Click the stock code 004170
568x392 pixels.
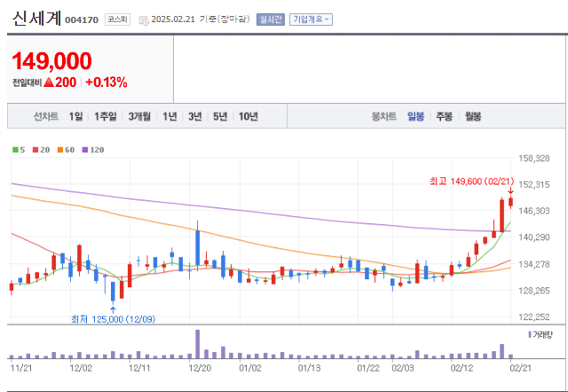(x=82, y=20)
